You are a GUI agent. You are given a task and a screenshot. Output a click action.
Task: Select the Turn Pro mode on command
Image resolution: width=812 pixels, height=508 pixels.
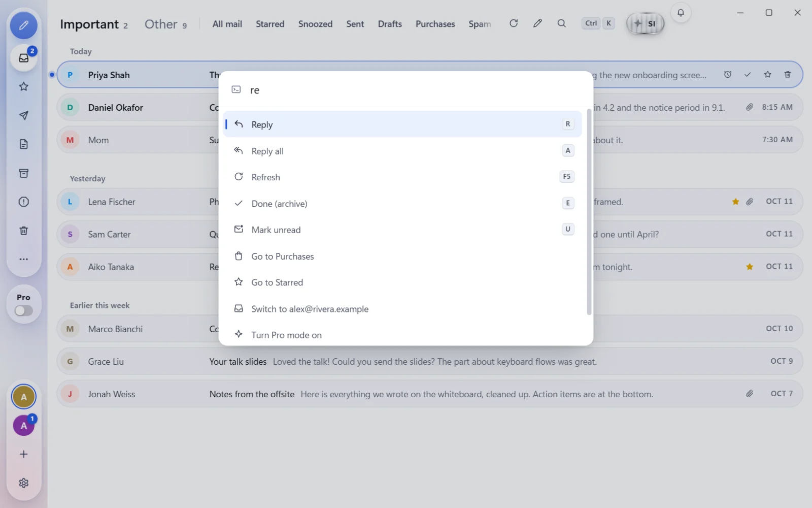pos(402,335)
